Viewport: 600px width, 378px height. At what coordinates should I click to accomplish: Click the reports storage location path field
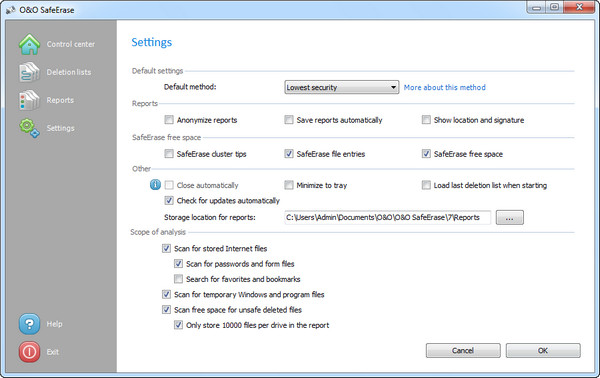click(387, 217)
